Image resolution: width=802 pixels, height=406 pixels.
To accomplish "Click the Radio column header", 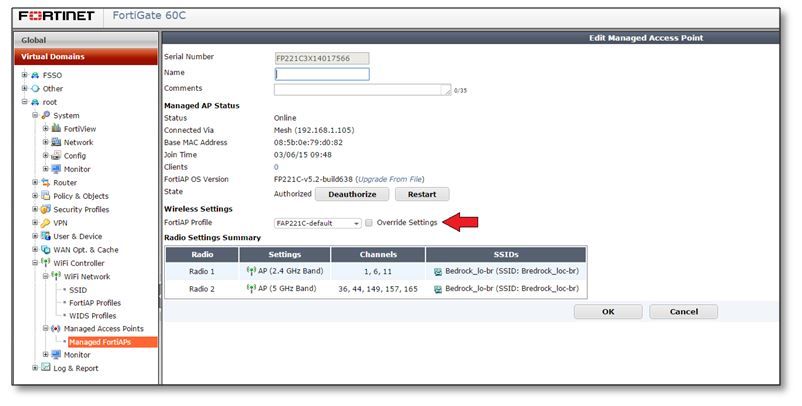I will tap(202, 254).
